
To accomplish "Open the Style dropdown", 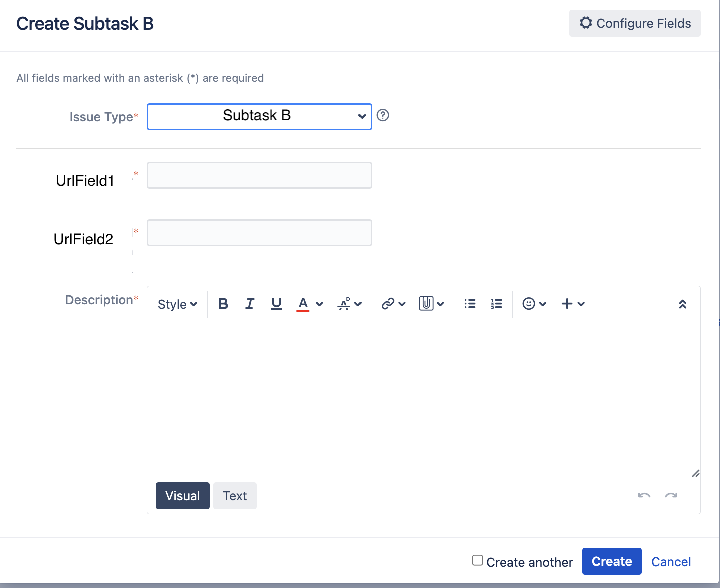I will point(177,304).
